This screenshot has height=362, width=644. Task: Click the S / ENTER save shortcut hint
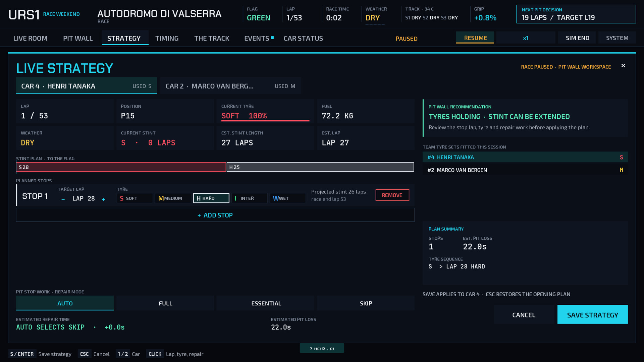pyautogui.click(x=40, y=354)
